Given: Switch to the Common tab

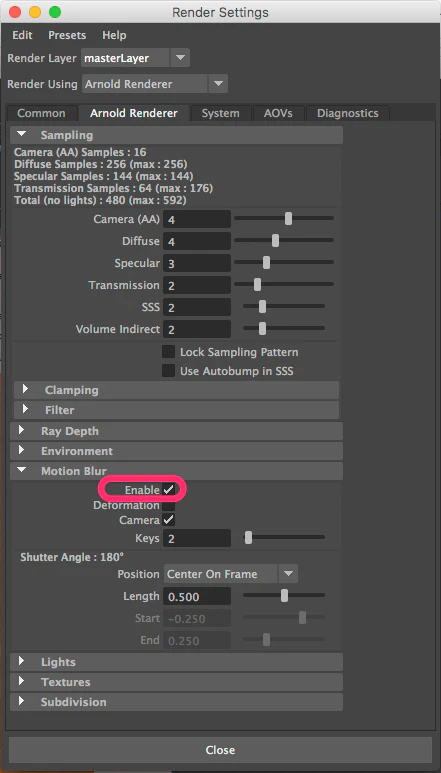Looking at the screenshot, I should coord(41,113).
